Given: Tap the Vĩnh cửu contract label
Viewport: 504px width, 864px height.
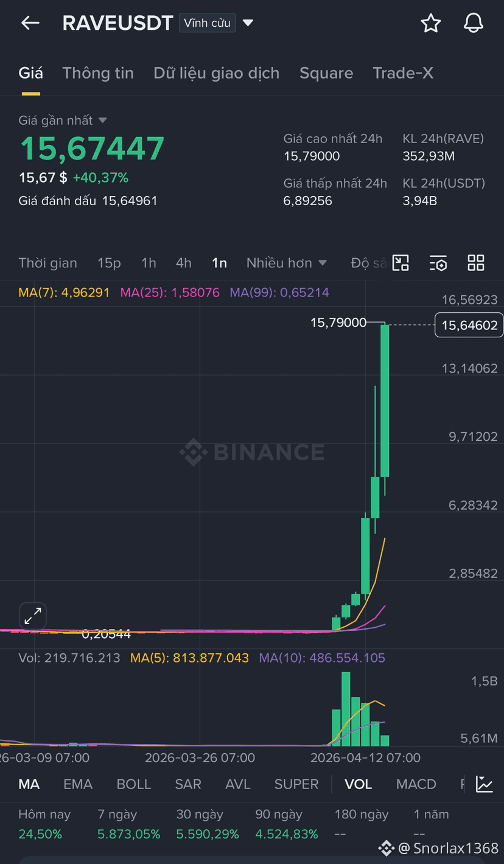Looking at the screenshot, I should [x=207, y=23].
